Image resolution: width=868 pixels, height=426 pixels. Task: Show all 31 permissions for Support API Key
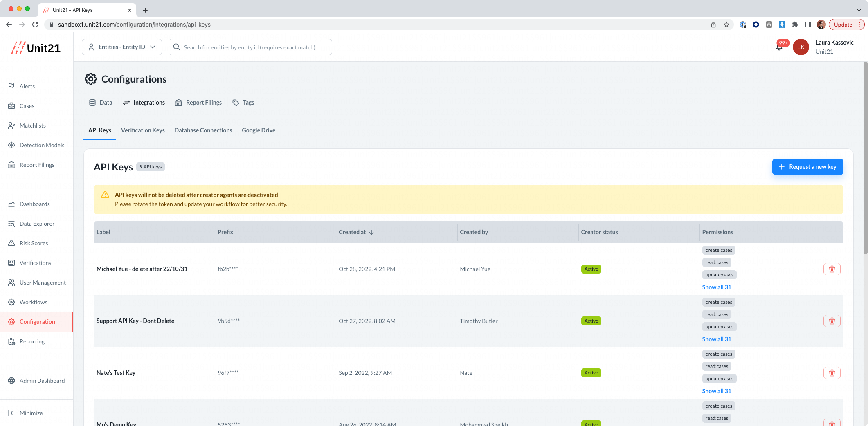pyautogui.click(x=716, y=339)
